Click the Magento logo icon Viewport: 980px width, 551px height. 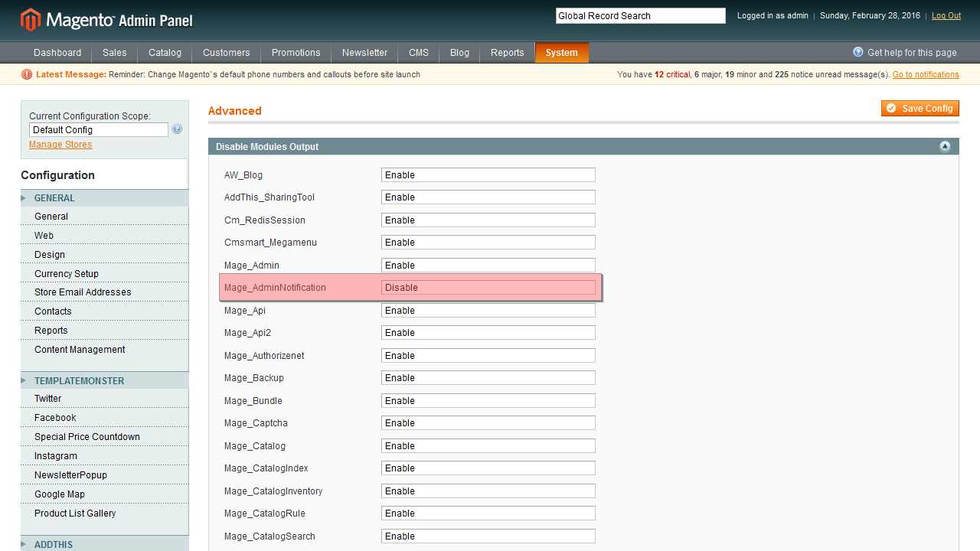point(30,20)
